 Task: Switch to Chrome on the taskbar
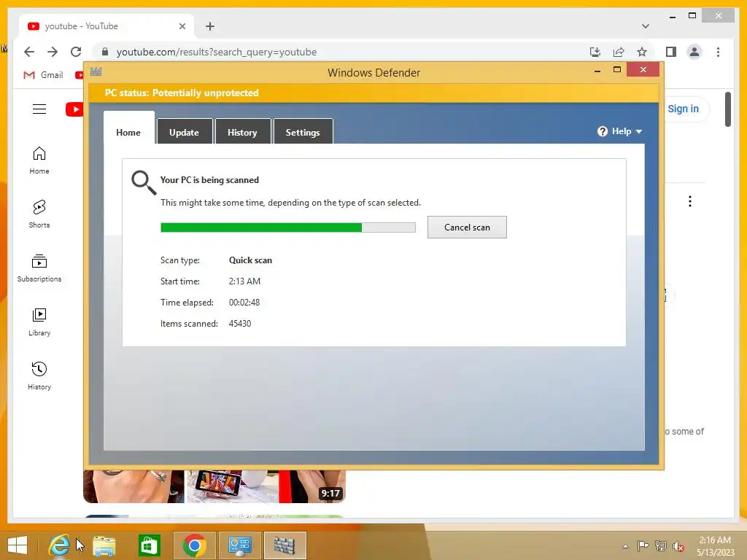tap(194, 545)
